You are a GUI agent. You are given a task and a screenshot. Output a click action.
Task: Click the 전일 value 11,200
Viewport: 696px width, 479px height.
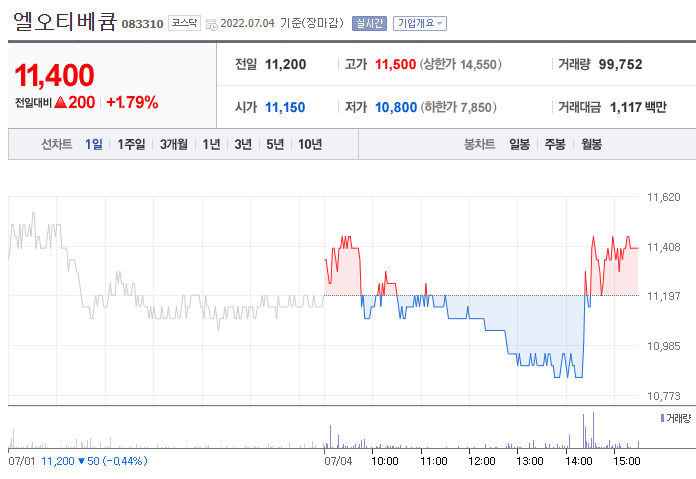(x=285, y=64)
